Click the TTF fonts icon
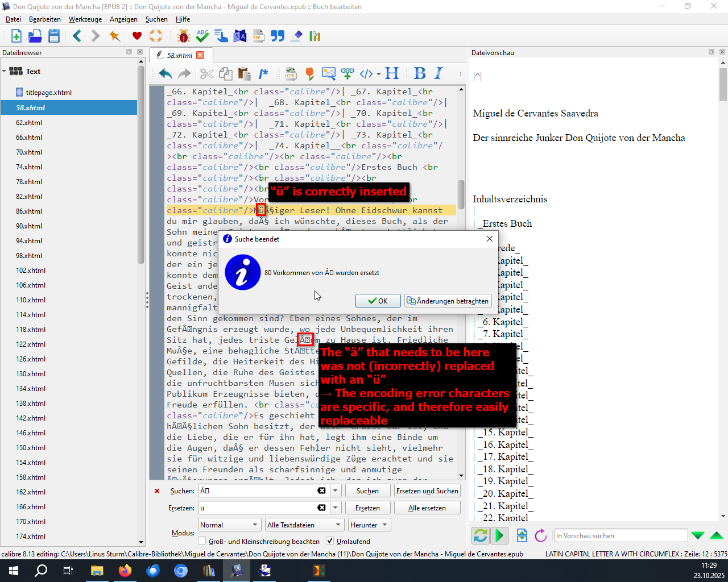 coord(259,36)
